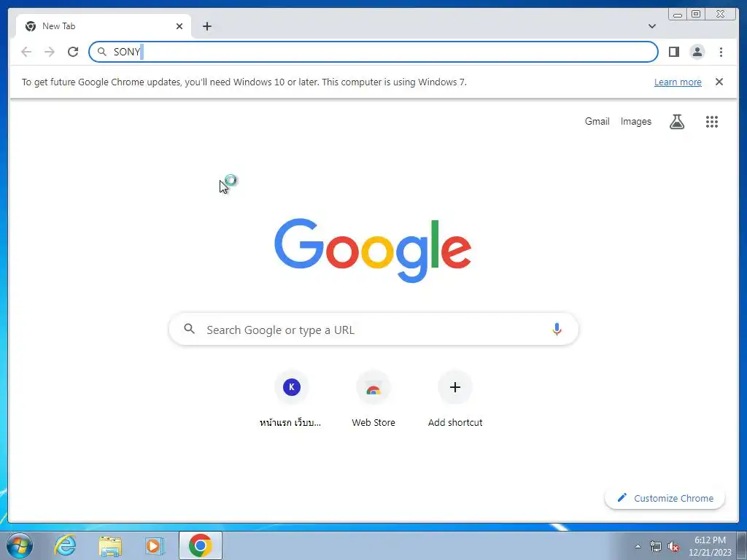The image size is (747, 560).
Task: Restore down the Chrome window
Action: click(x=696, y=15)
